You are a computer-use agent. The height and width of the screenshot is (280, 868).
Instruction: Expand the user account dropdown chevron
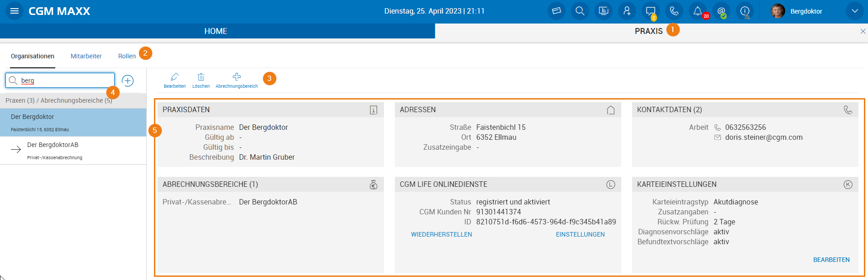(x=855, y=11)
